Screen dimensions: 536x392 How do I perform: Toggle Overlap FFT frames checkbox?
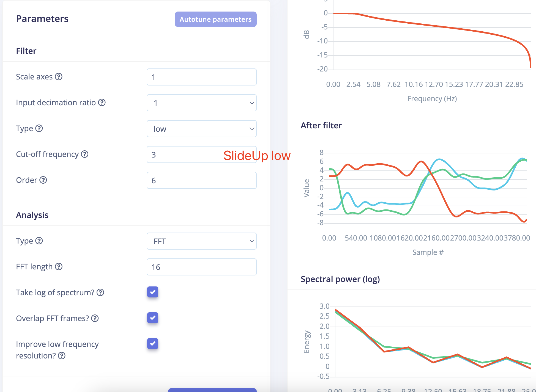point(153,318)
